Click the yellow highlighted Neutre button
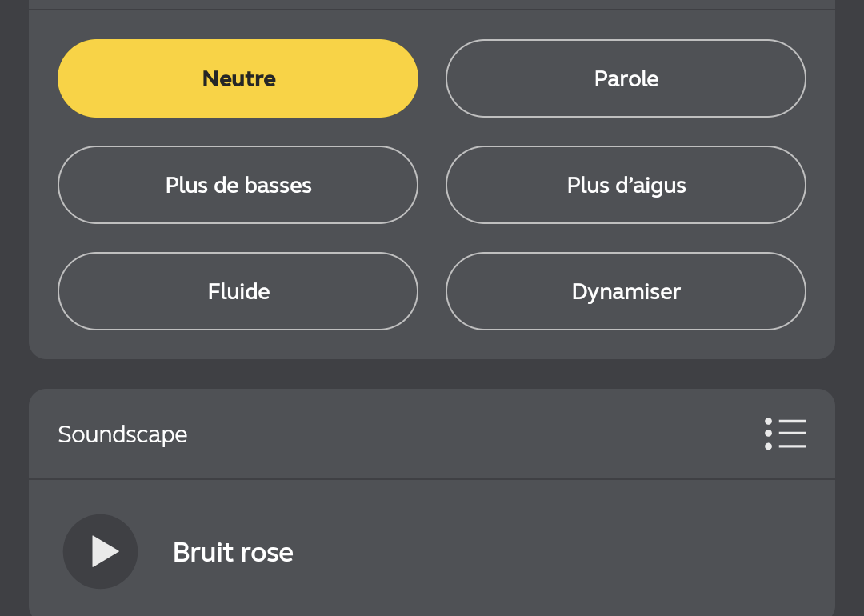 (238, 78)
